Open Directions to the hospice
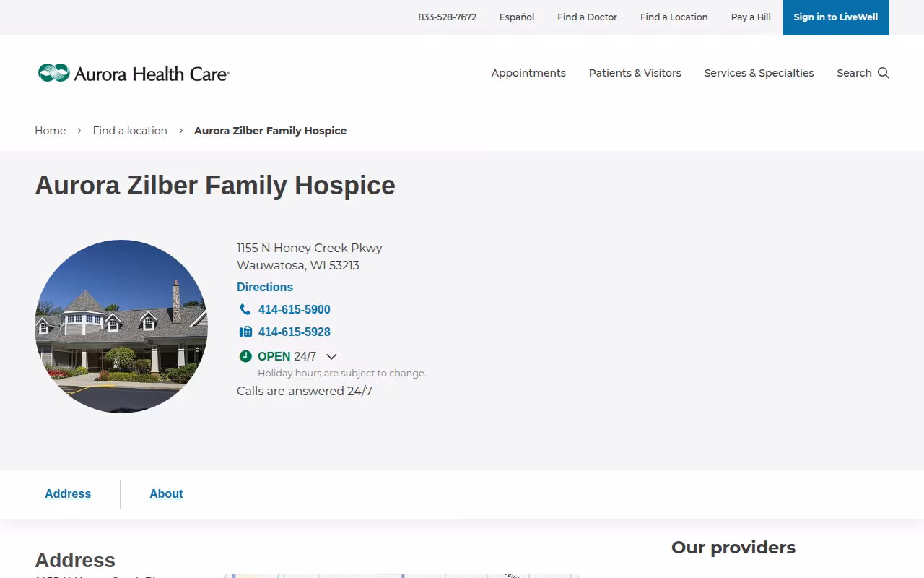This screenshot has height=578, width=924. (x=265, y=287)
